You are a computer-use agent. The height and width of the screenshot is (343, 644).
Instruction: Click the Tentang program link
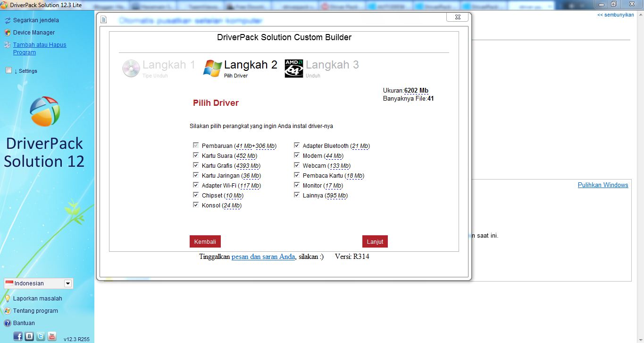35,311
